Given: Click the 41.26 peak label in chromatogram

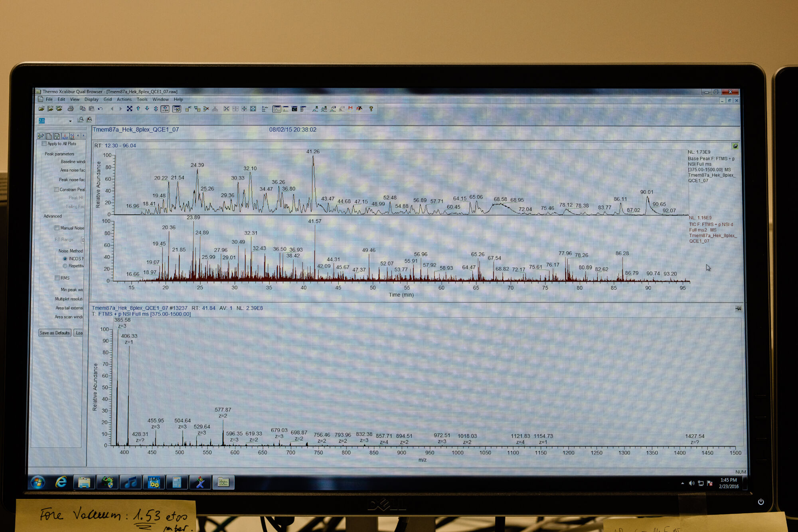Looking at the screenshot, I should point(313,152).
